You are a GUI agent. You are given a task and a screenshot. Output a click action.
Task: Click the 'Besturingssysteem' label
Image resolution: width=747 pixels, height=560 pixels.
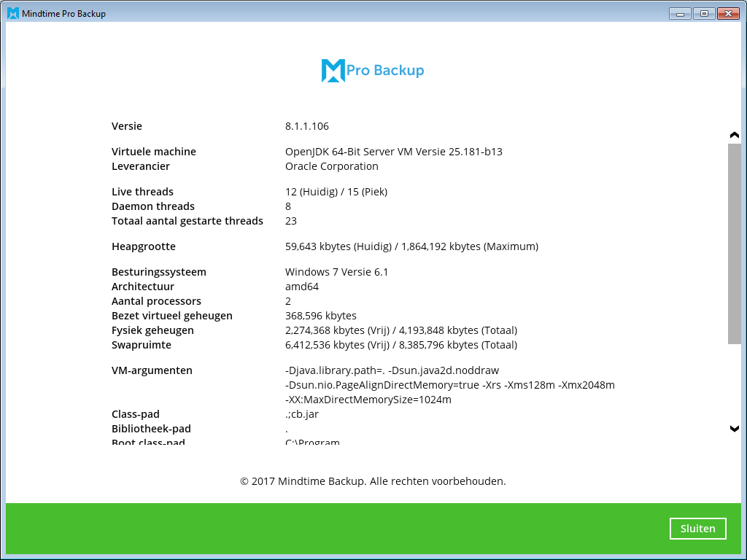158,272
